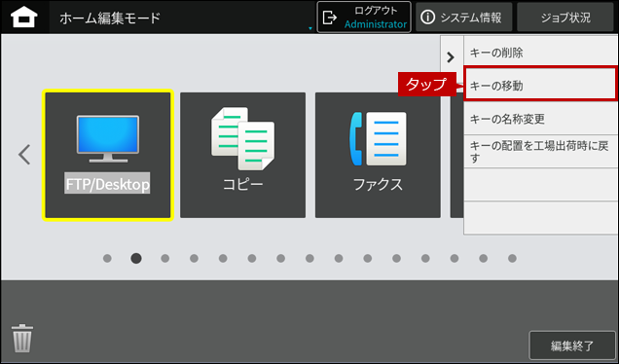619x364 pixels.
Task: Choose キーの削除 from the action panel
Action: tap(540, 53)
